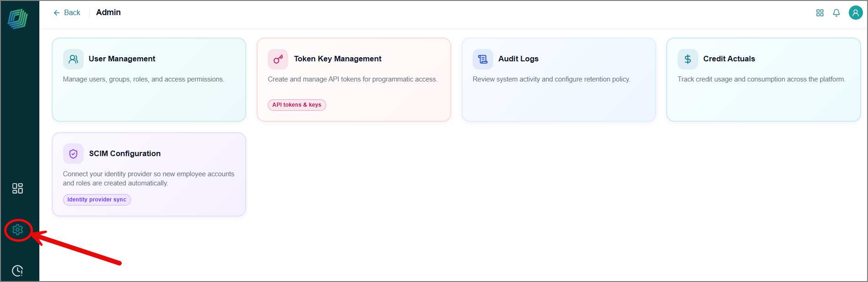Open the user profile avatar

click(x=856, y=13)
